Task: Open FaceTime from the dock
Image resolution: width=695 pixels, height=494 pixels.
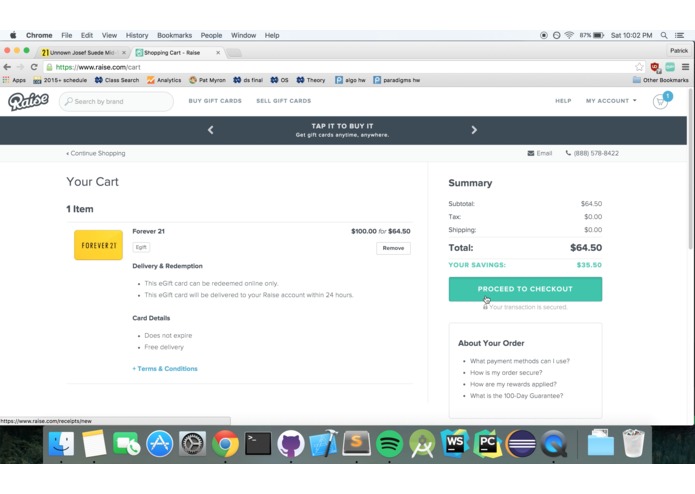Action: (x=127, y=443)
